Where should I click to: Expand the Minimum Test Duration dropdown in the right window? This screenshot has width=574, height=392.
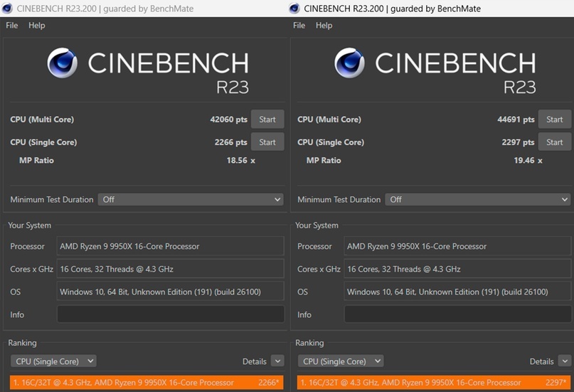[x=478, y=200]
